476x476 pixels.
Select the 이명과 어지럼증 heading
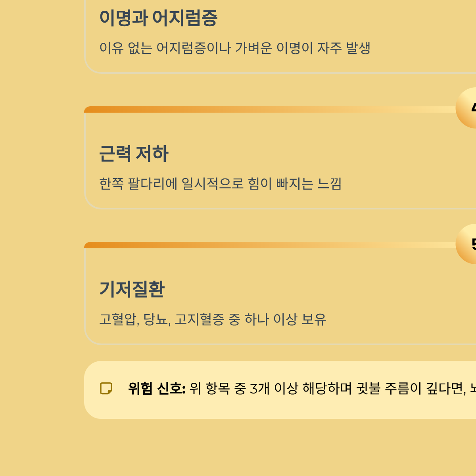[x=158, y=18]
